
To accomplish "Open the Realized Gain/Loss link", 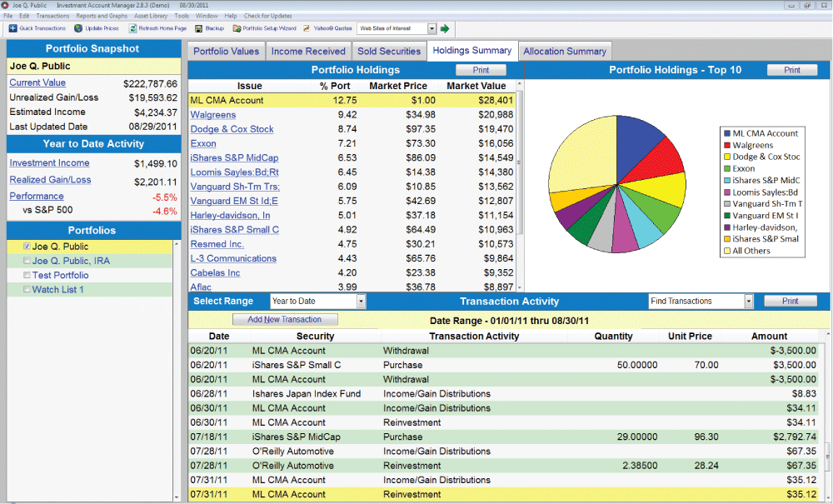I will tap(50, 180).
